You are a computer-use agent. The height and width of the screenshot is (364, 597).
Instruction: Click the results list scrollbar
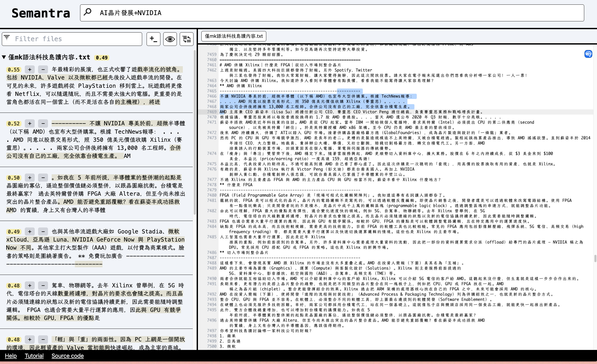pos(195,133)
